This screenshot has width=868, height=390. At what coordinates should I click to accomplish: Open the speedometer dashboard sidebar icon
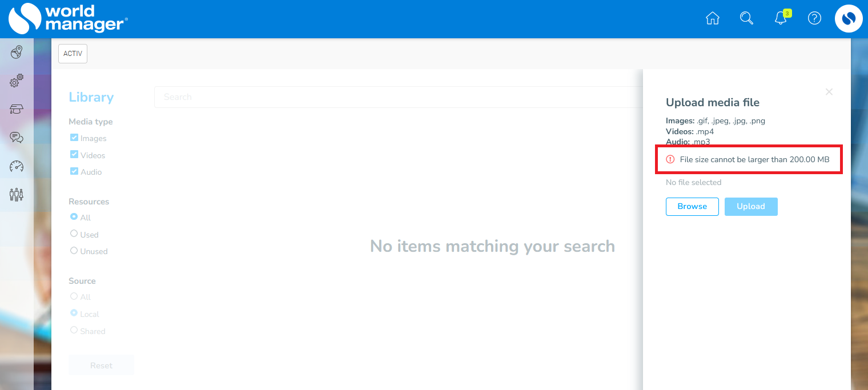pyautogui.click(x=17, y=166)
